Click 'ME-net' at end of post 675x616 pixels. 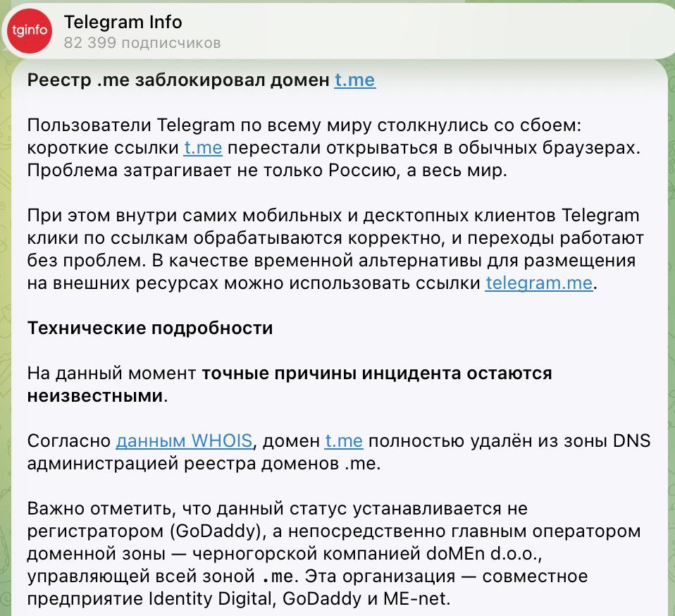[414, 599]
